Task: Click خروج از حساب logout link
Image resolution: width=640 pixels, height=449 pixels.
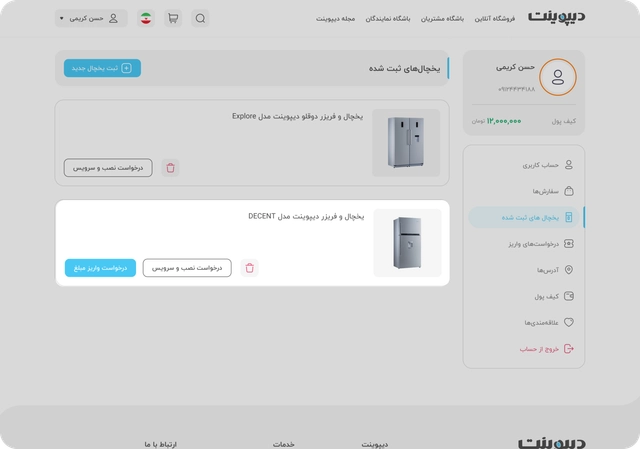Action: click(x=546, y=349)
